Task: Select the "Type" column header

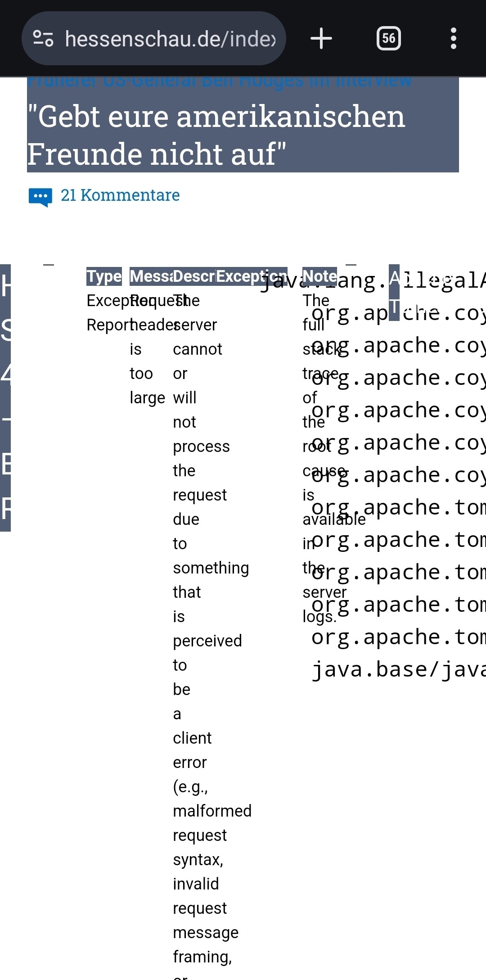Action: pos(104,276)
